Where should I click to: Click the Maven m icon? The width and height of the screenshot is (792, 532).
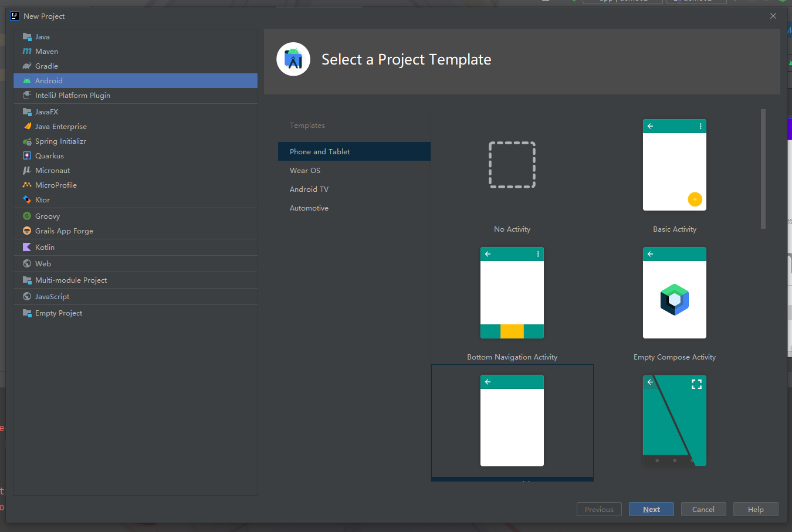coord(27,52)
